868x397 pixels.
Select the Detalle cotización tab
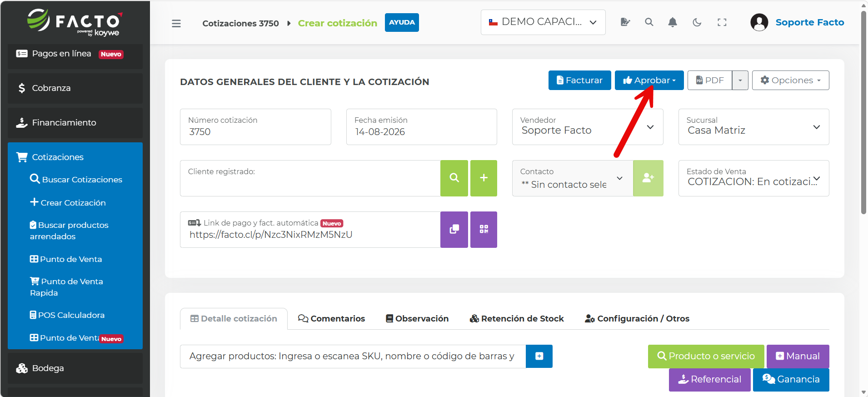[x=234, y=319]
